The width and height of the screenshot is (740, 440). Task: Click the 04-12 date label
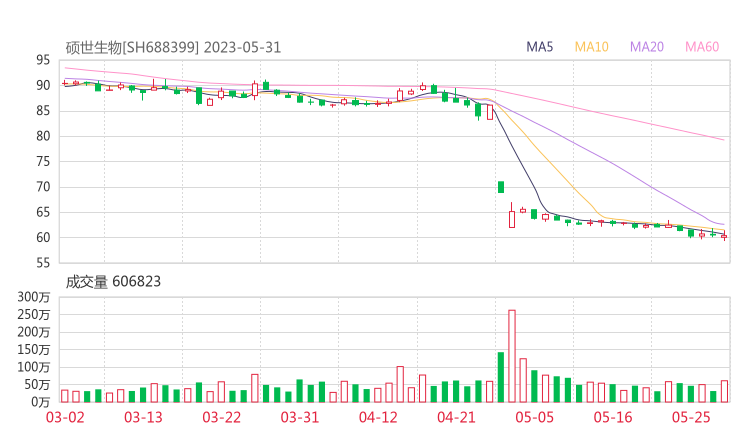click(378, 417)
